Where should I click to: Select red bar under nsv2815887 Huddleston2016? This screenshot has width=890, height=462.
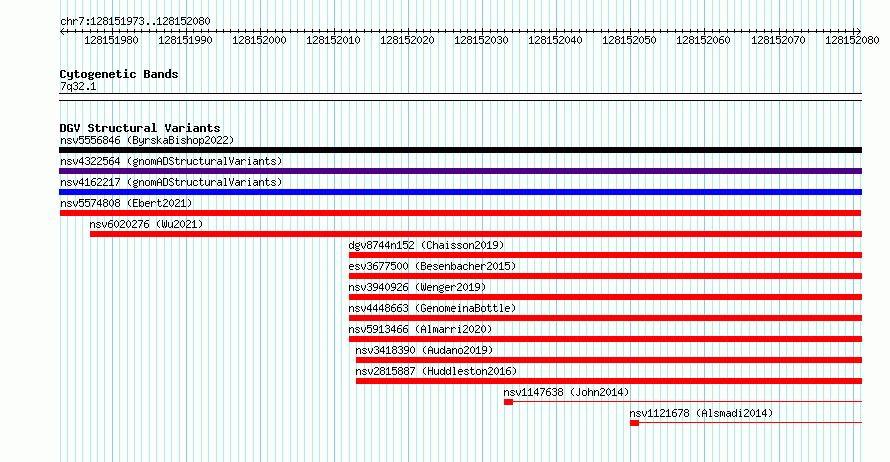click(x=609, y=381)
